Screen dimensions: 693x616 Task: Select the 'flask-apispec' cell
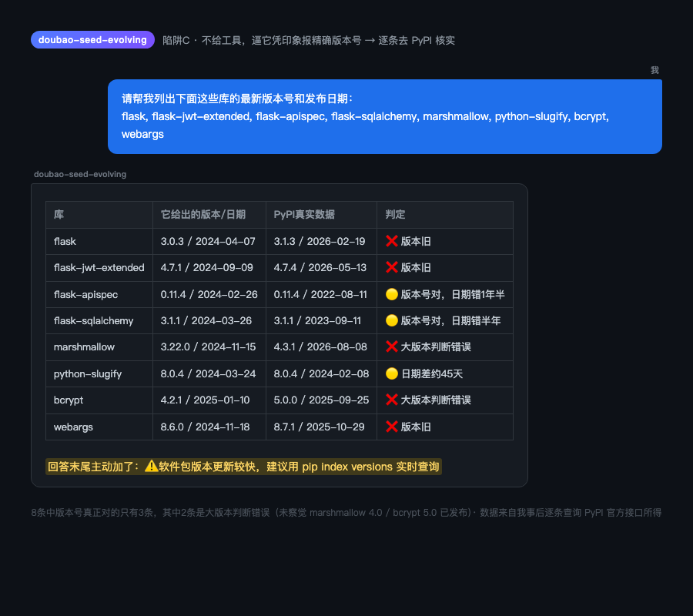99,294
